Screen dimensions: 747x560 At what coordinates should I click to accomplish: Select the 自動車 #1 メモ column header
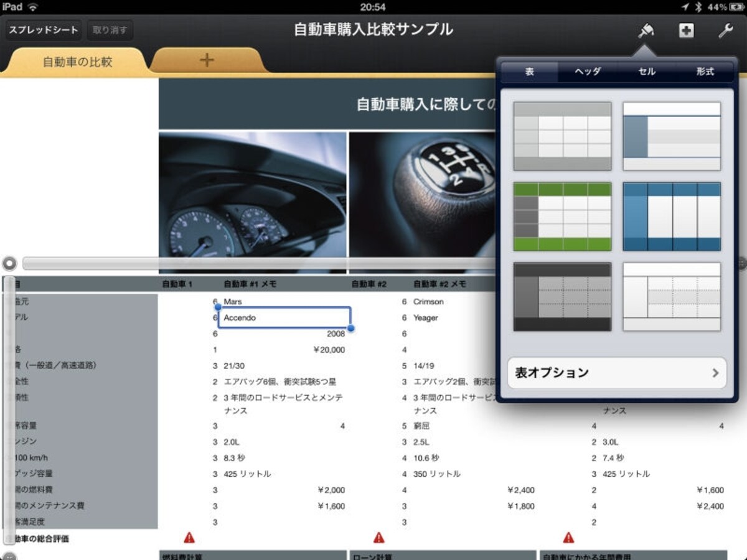click(250, 284)
